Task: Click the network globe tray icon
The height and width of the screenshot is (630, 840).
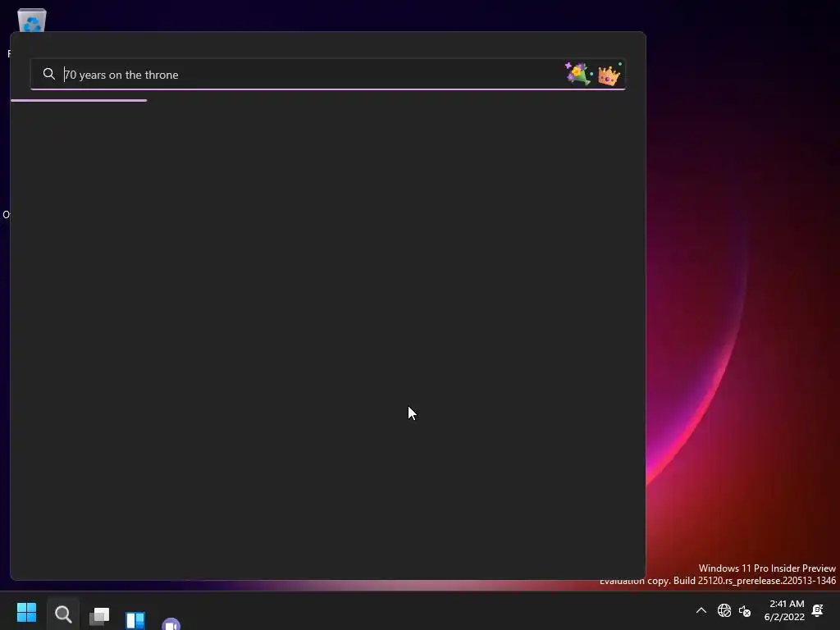Action: [724, 610]
